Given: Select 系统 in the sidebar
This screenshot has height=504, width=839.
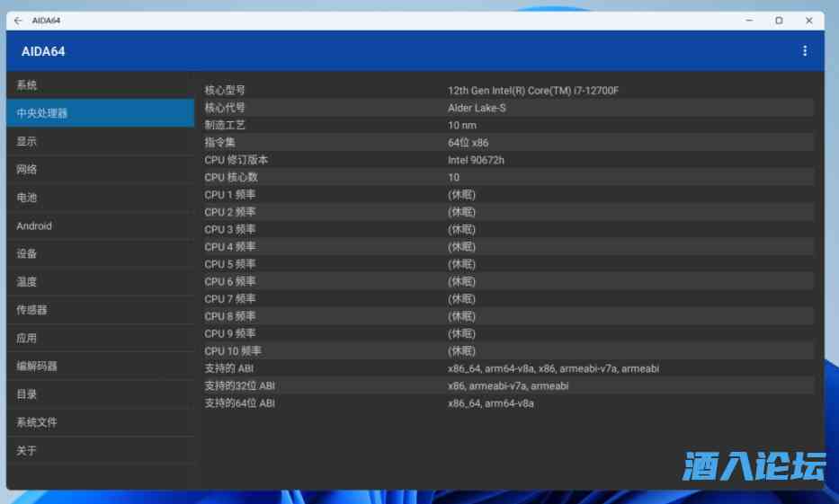Looking at the screenshot, I should tap(100, 85).
